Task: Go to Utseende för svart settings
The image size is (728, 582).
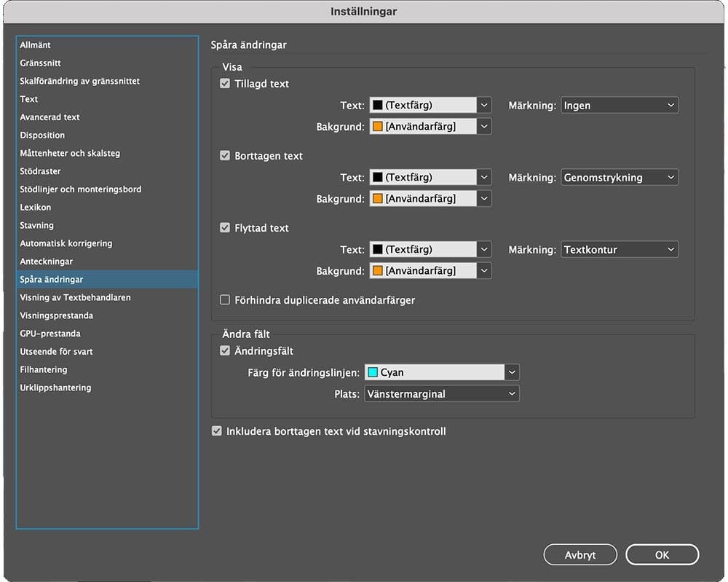Action: click(107, 352)
